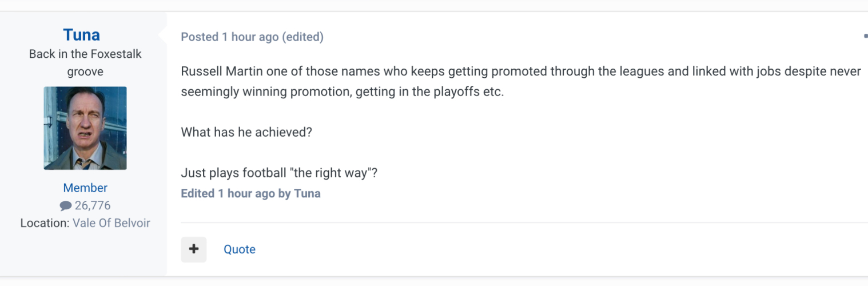Click 'Back in the Foxestalk groove' rank title

[x=85, y=63]
